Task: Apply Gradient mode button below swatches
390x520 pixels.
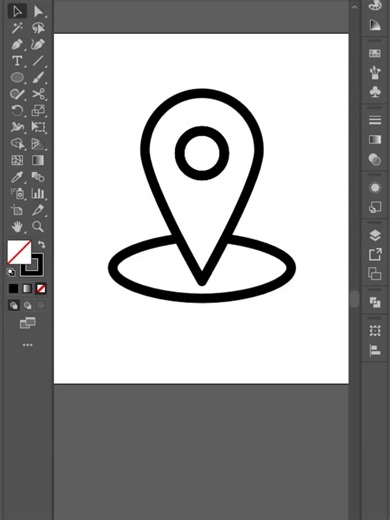Action: coord(27,288)
